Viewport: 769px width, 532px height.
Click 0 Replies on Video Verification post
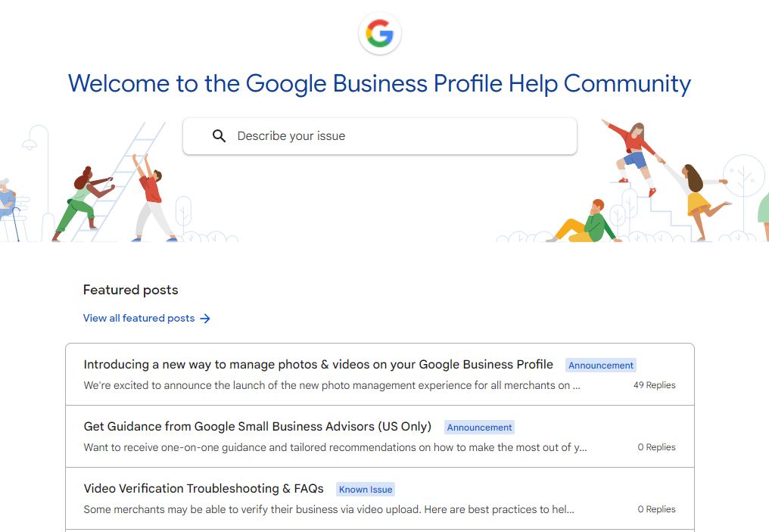coord(656,509)
